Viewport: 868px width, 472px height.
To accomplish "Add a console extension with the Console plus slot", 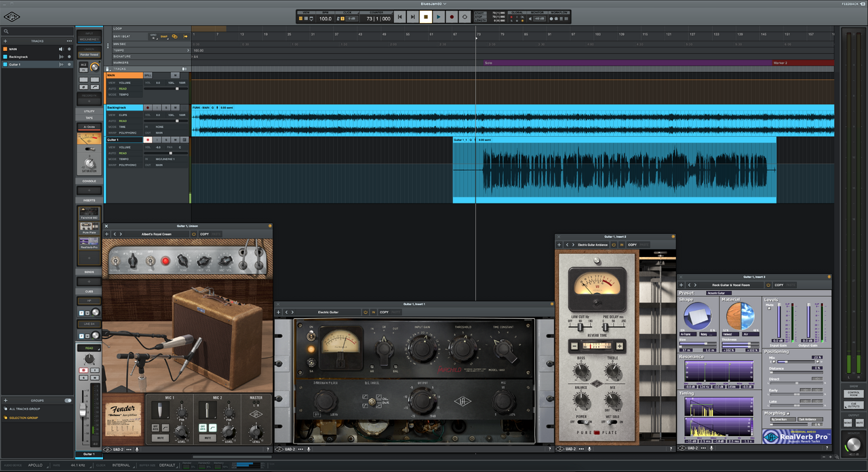I will (89, 191).
